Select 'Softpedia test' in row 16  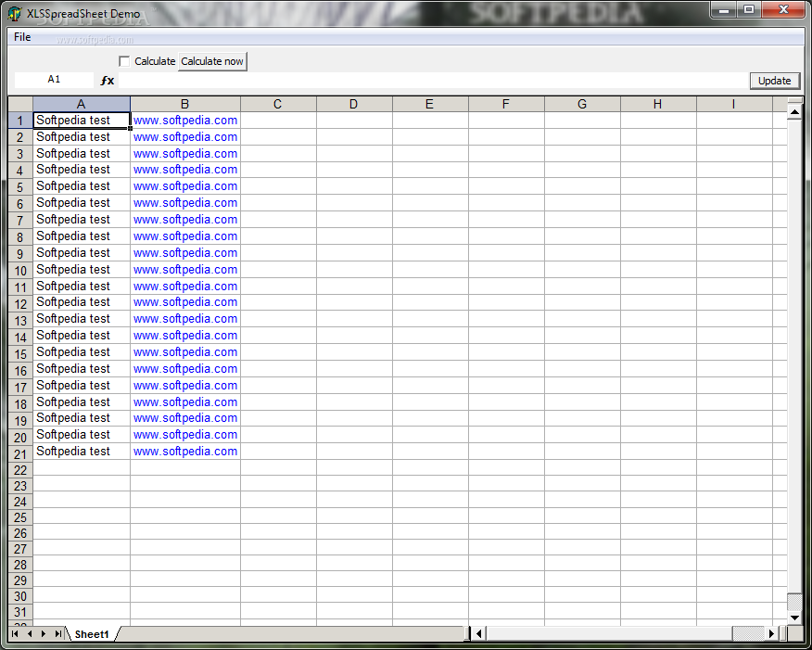tap(82, 369)
